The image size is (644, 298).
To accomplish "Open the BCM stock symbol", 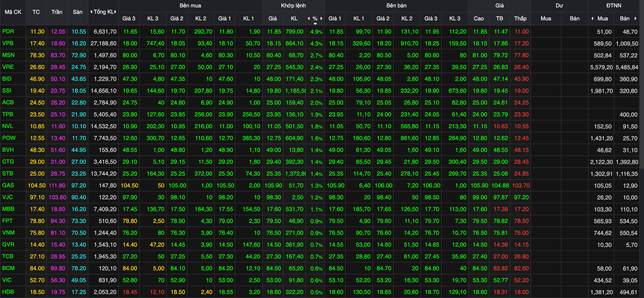I will tap(8, 268).
